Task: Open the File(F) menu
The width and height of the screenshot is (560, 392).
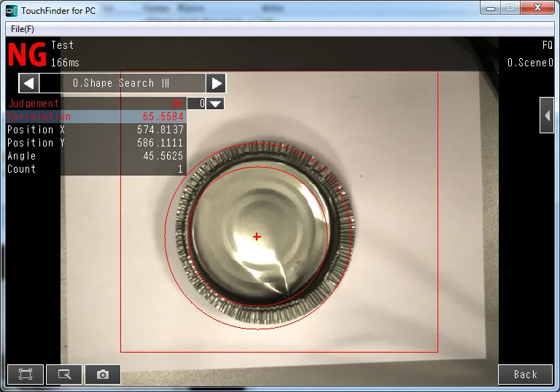Action: coord(23,28)
